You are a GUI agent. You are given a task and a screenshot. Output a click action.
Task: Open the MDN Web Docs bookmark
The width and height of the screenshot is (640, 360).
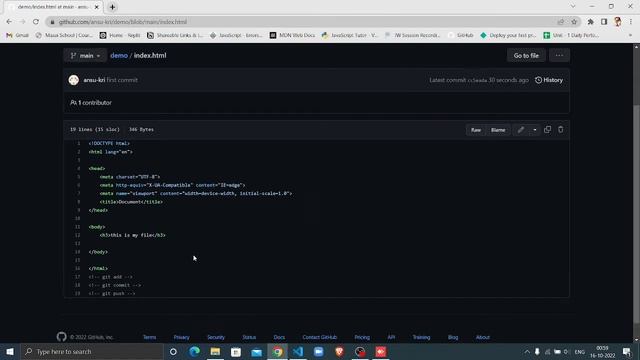tap(292, 35)
